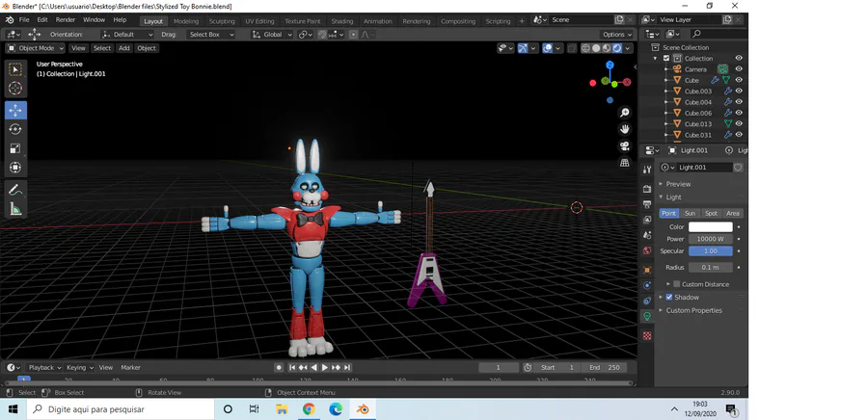Switch to Sculpting workspace tab
868x420 pixels.
[222, 21]
